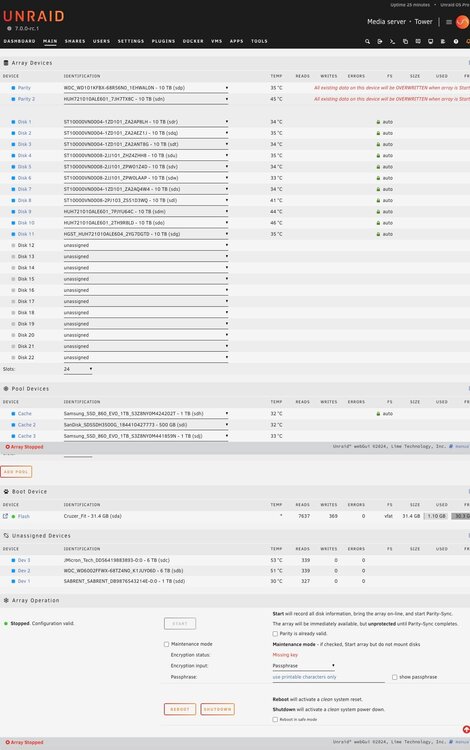Click the lock icon in Disk 1 row

[x=378, y=122]
